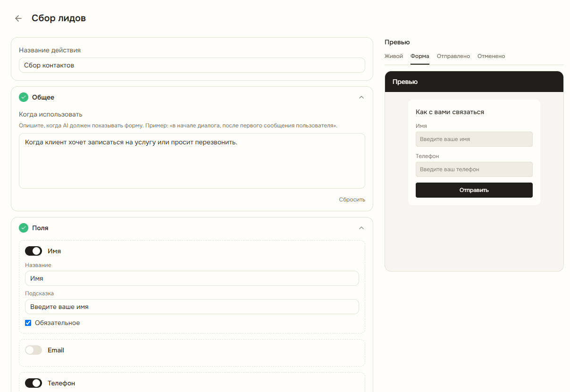Image resolution: width=570 pixels, height=392 pixels.
Task: Click the Как с вами связаться heading
Action: [x=450, y=112]
